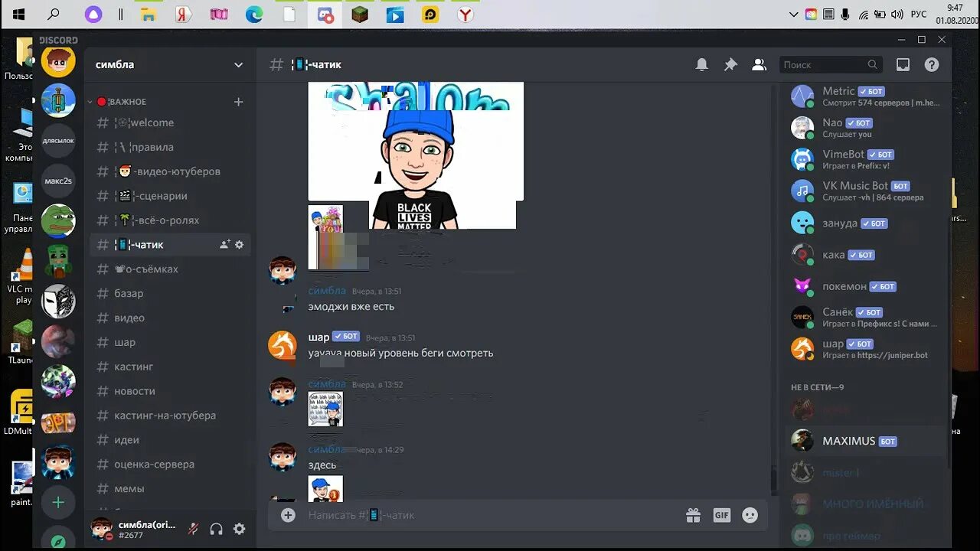Add channel to ВАЖНОЕ category

pos(238,102)
